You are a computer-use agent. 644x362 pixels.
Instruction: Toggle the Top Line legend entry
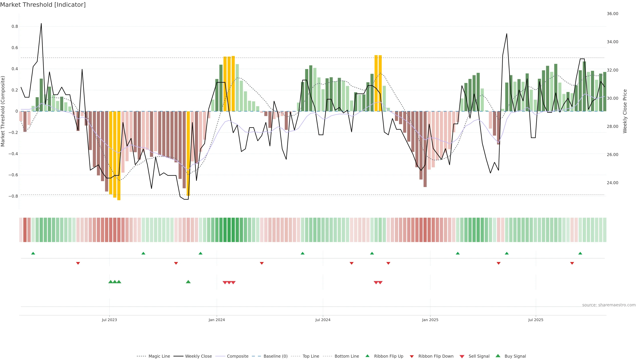311,356
